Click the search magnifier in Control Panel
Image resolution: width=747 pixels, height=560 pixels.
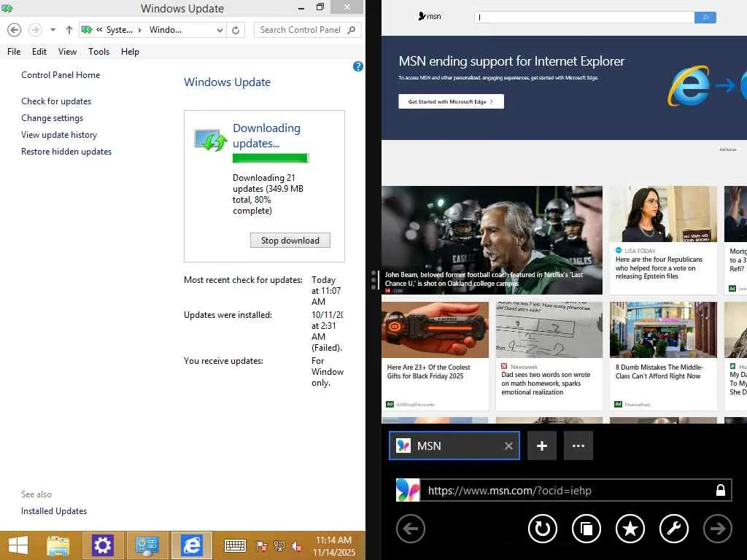click(352, 30)
